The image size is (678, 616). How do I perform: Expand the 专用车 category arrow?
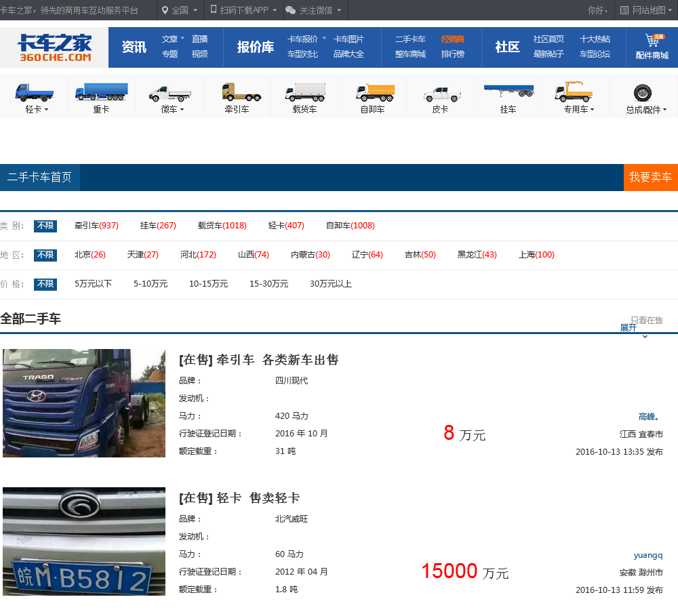(x=592, y=110)
